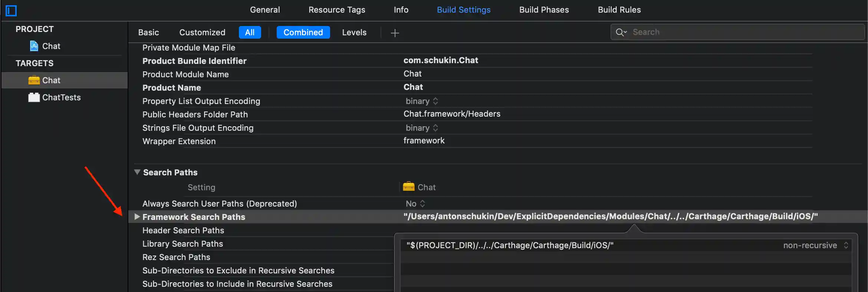Select the Combined view button

[303, 32]
